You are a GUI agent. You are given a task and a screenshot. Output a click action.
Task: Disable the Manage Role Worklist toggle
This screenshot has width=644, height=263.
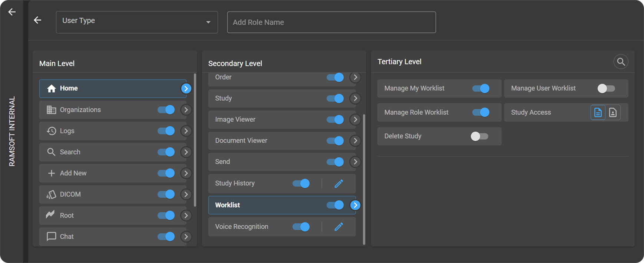pyautogui.click(x=481, y=112)
